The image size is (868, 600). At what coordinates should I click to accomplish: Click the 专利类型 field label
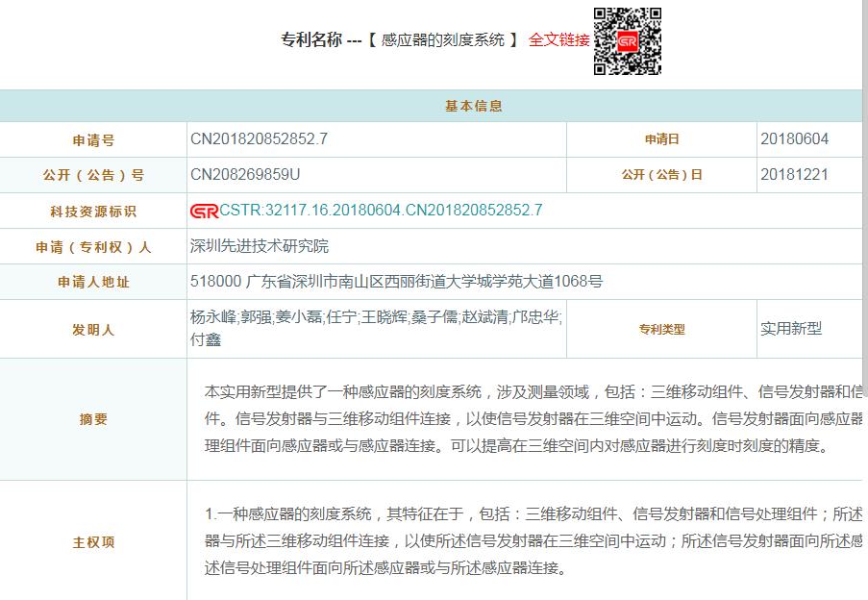tap(661, 330)
